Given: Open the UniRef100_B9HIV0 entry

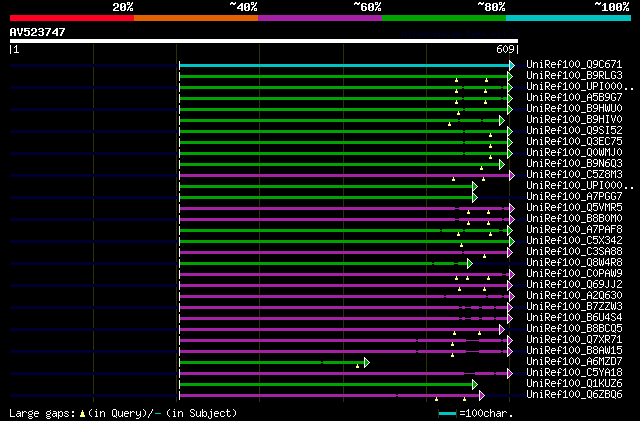Looking at the screenshot, I should click(x=574, y=120).
